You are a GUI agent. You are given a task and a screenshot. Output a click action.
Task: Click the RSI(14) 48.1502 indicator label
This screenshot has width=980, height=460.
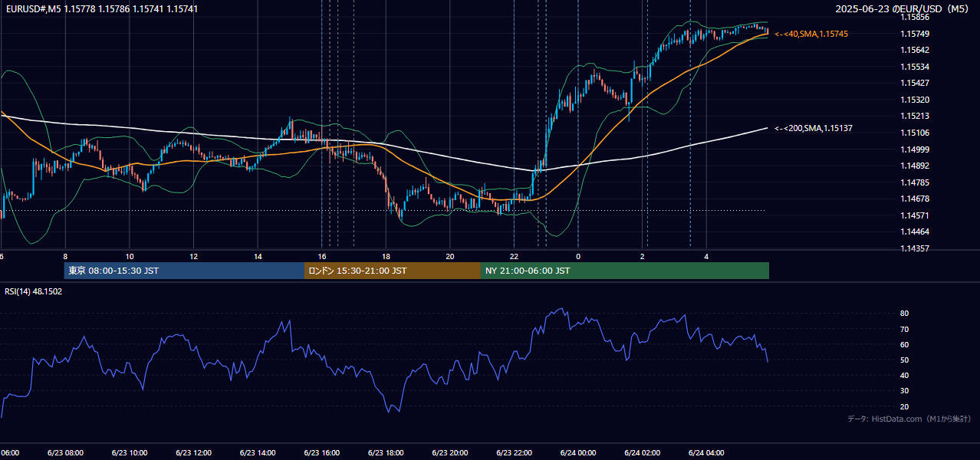(x=34, y=291)
